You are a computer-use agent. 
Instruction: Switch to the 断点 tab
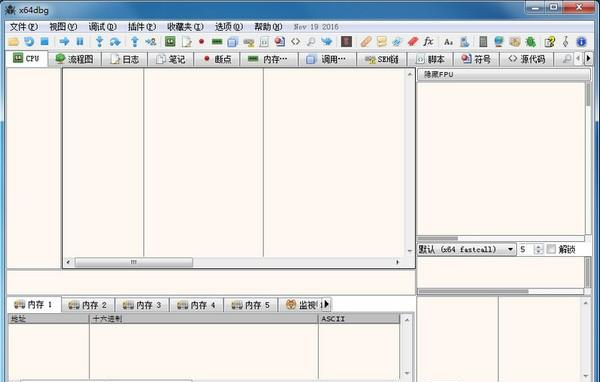(x=217, y=59)
